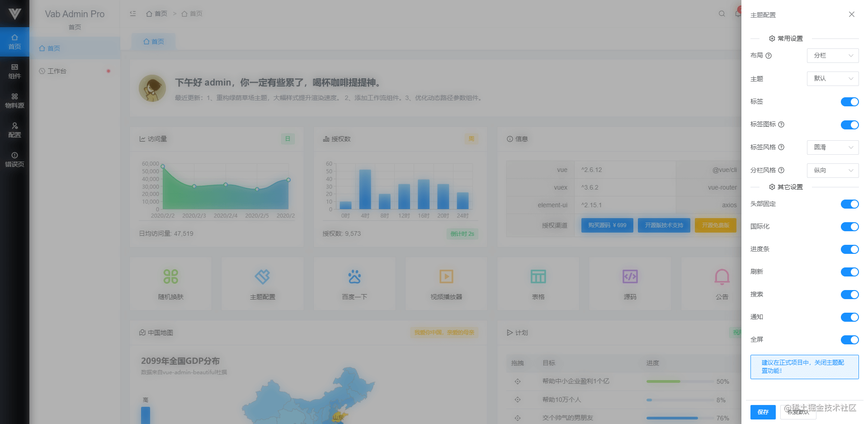868x424 pixels.
Task: Select the 随机换肤 skin shuffle icon
Action: [x=170, y=283]
